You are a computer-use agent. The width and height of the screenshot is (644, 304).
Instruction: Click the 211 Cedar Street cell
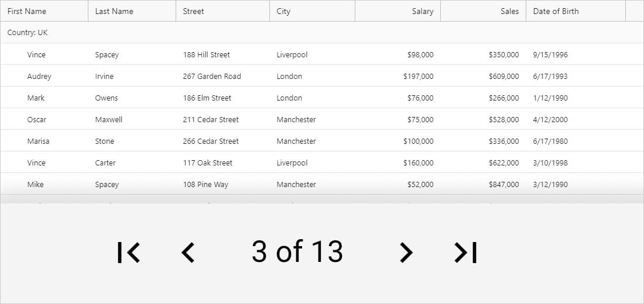(x=211, y=119)
